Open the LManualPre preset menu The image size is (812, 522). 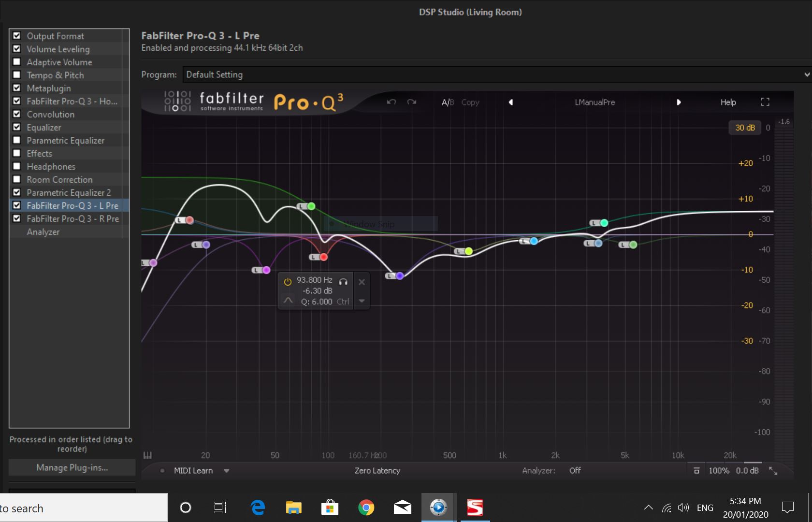[x=594, y=102]
